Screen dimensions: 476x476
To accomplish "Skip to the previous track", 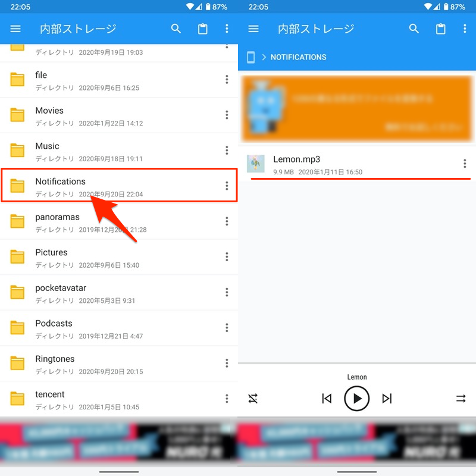I will [x=327, y=399].
